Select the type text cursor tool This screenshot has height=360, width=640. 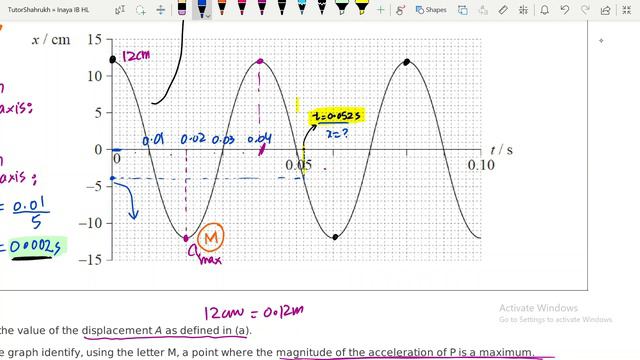point(120,10)
